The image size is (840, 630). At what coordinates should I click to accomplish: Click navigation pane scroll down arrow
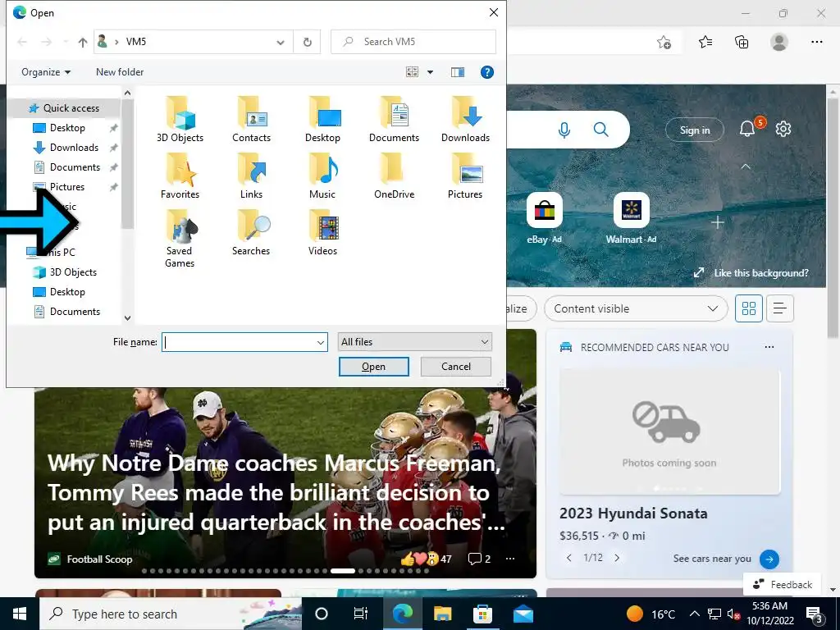click(x=127, y=317)
